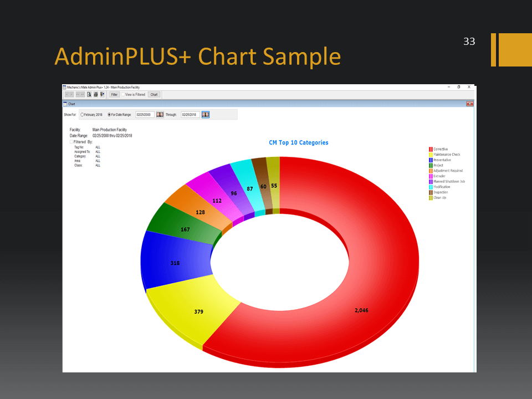Screen dimensions: 532x399
Task: Close the Chart sub-window
Action: pyautogui.click(x=470, y=104)
